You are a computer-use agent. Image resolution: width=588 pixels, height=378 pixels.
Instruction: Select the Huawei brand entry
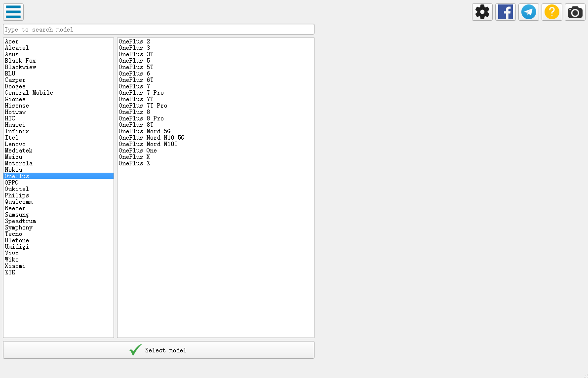15,125
